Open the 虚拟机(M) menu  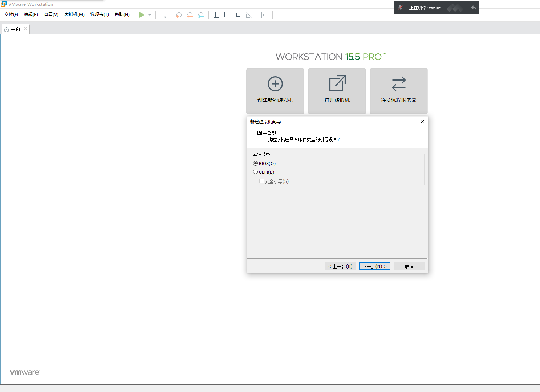[74, 15]
